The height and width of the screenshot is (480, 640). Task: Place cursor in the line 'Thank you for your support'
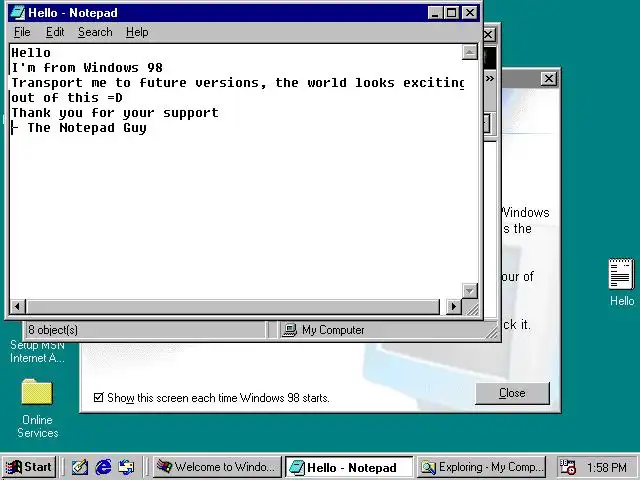pyautogui.click(x=115, y=113)
